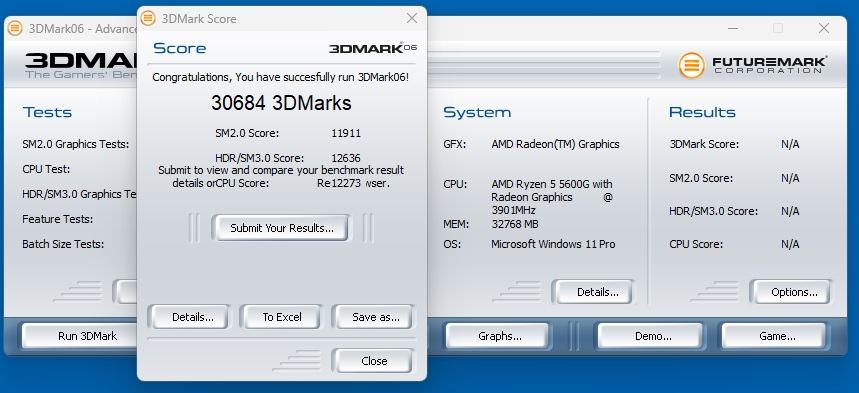The width and height of the screenshot is (859, 393).
Task: Open Details in the Score dialog
Action: [x=192, y=317]
